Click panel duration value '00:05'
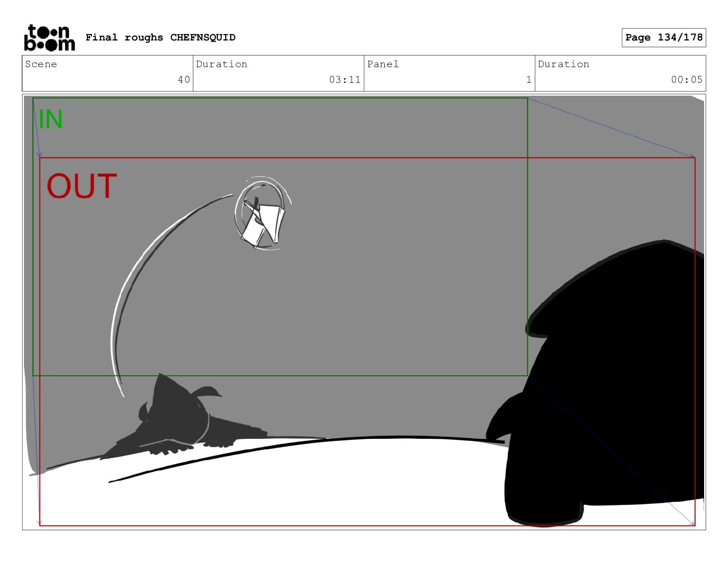This screenshot has height=563, width=728. [687, 80]
